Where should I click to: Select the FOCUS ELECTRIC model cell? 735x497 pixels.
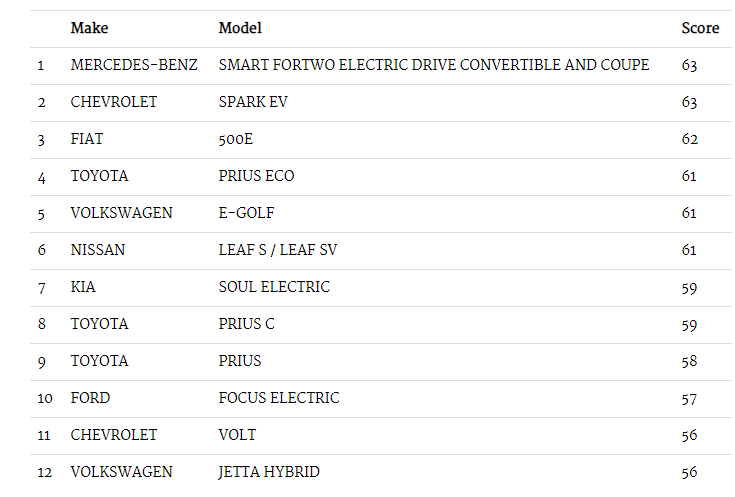[279, 398]
